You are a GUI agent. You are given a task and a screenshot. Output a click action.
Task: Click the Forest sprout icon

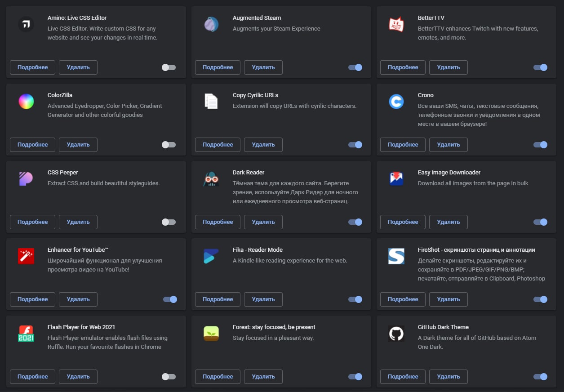[x=211, y=334]
